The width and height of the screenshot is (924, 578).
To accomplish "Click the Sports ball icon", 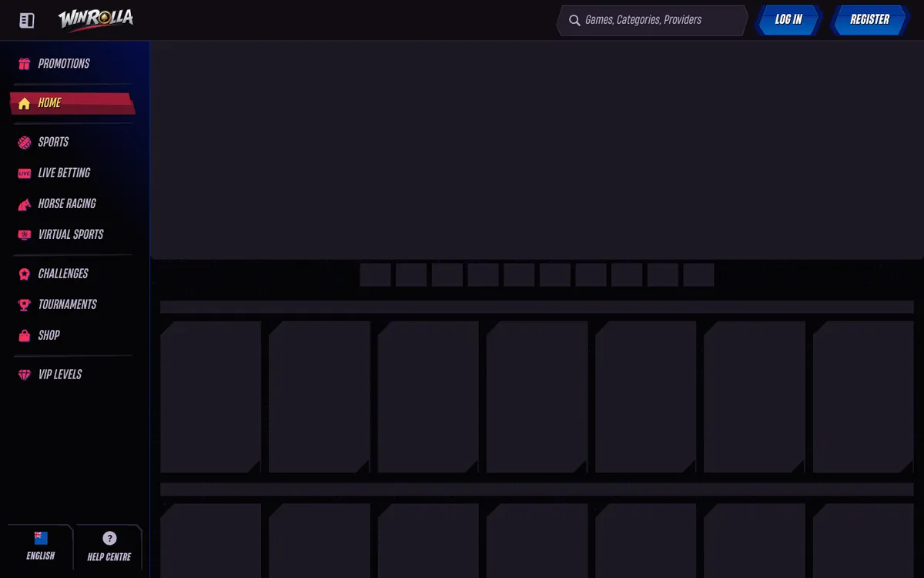I will [x=25, y=143].
